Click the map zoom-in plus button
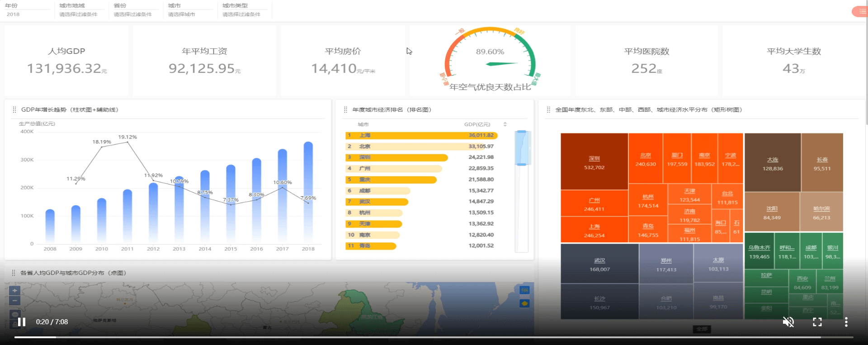The image size is (868, 345). click(x=15, y=291)
